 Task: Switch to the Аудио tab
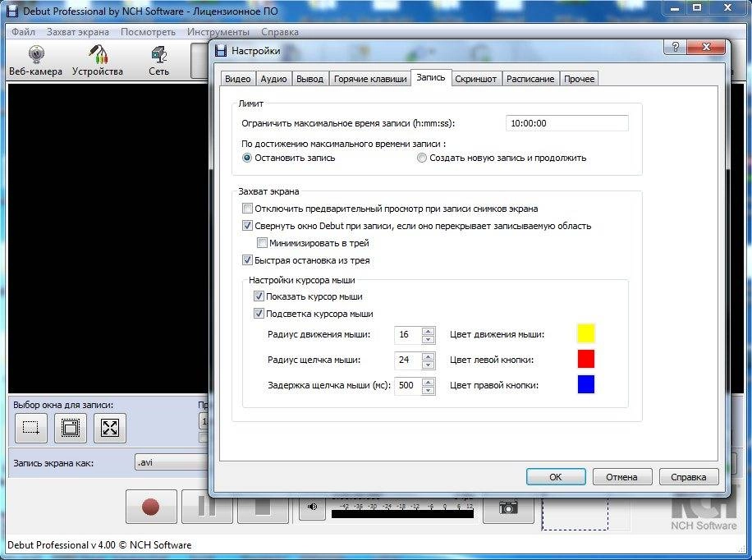point(274,79)
